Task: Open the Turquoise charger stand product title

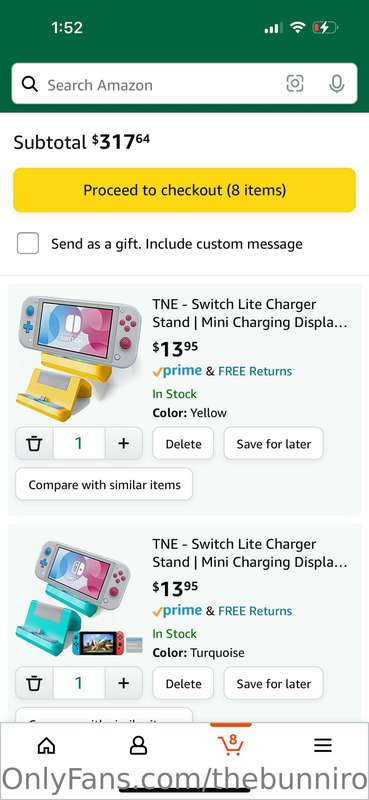Action: click(x=250, y=553)
